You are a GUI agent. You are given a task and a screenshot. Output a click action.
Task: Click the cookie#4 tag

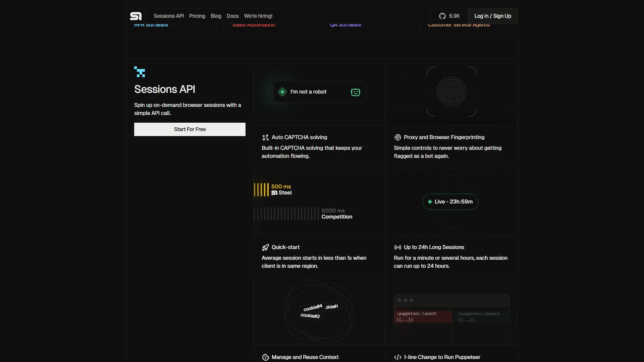313,307
